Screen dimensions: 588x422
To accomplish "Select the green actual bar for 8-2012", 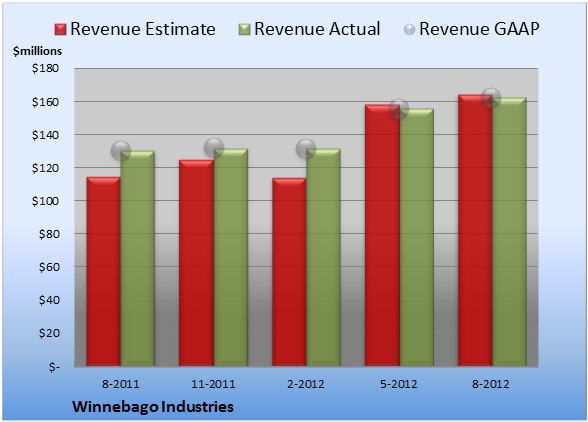I will pyautogui.click(x=509, y=232).
